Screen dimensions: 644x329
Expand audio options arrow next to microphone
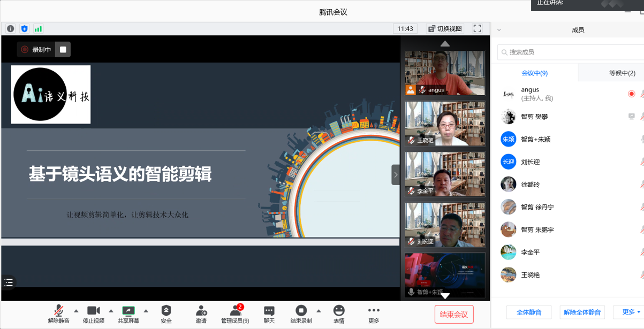point(76,311)
